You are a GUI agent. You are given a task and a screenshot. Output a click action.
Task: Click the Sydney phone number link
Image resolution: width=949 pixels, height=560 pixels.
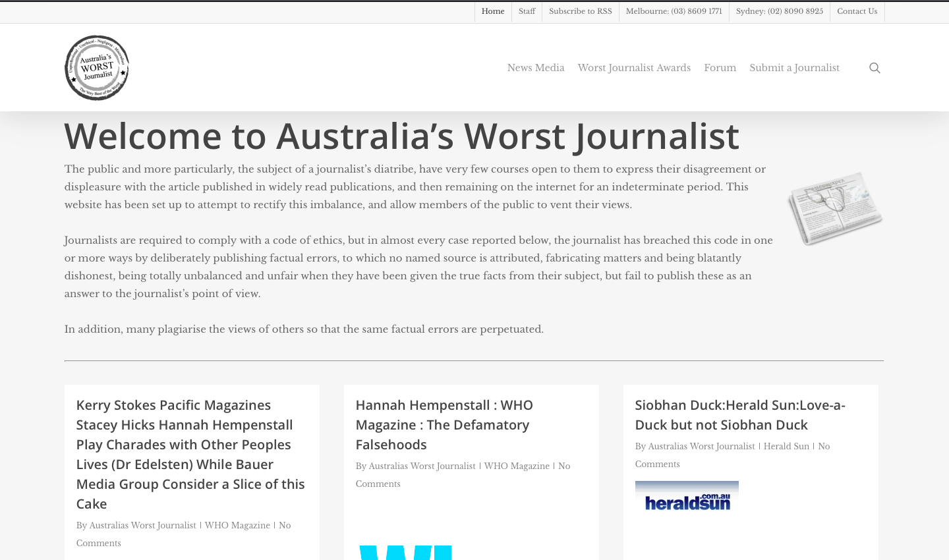pyautogui.click(x=780, y=11)
